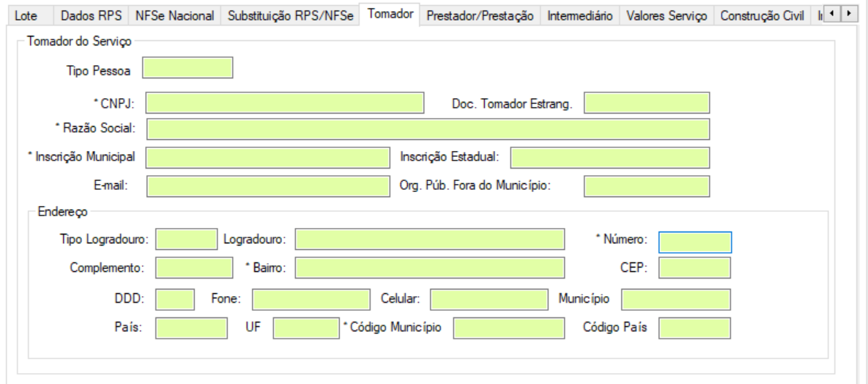Click the Código Município field
This screenshot has height=384, width=868.
pos(508,328)
